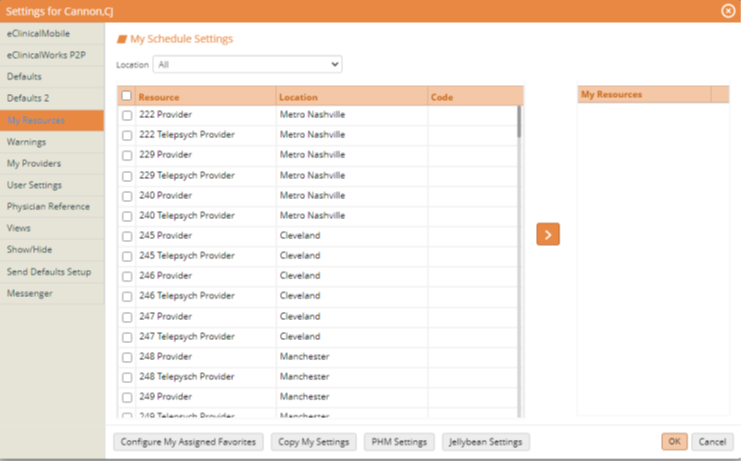Check the 222 Provider checkbox
The height and width of the screenshot is (461, 741).
point(127,115)
